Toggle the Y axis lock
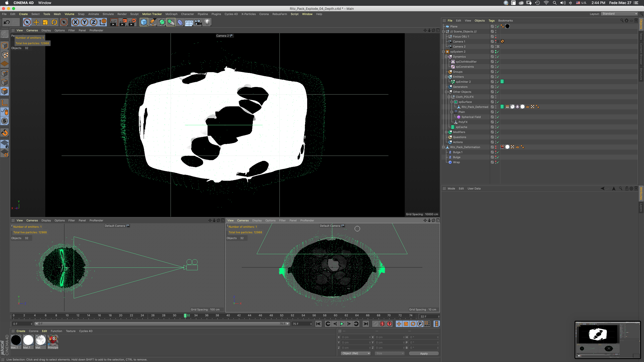 pos(85,22)
